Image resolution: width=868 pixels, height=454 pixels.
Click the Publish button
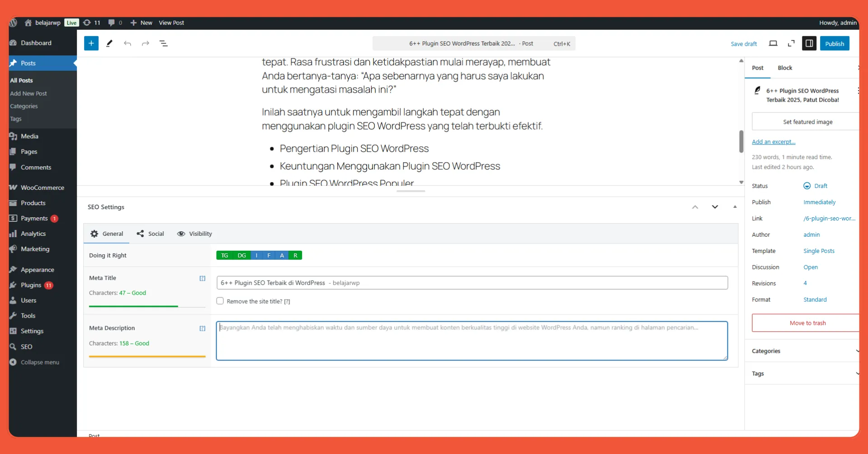pos(835,43)
